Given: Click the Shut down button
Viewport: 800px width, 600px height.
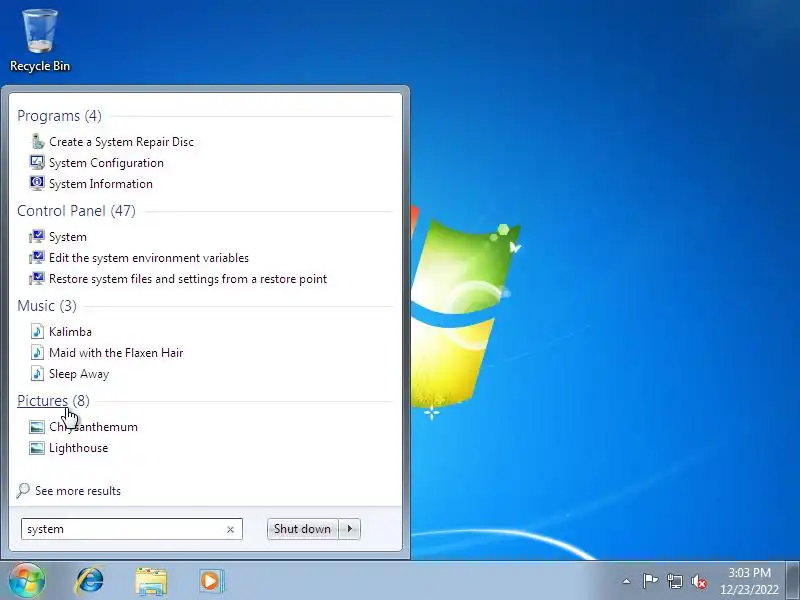Looking at the screenshot, I should [302, 529].
